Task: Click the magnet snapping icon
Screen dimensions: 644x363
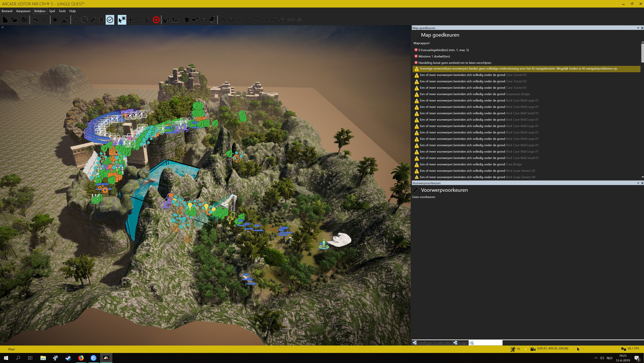Action: coord(147,20)
